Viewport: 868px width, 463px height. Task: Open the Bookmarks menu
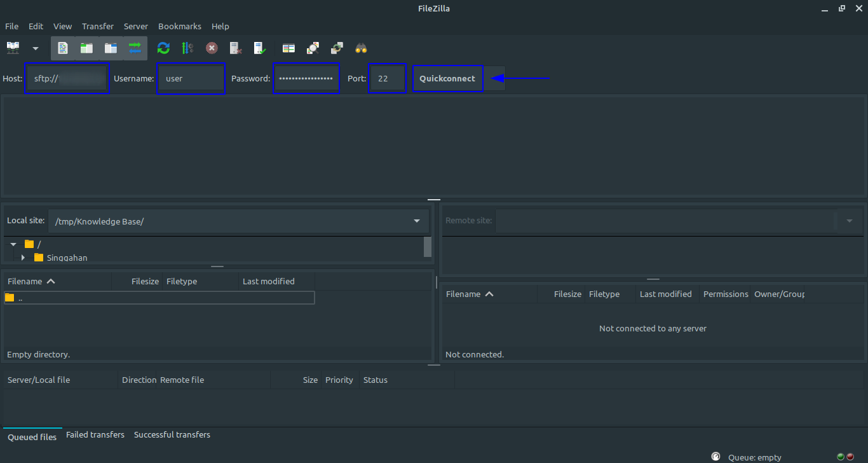point(179,26)
